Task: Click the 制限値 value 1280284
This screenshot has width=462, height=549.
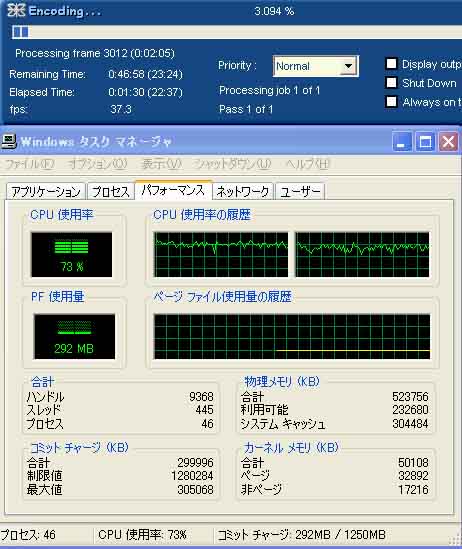Action: point(192,476)
